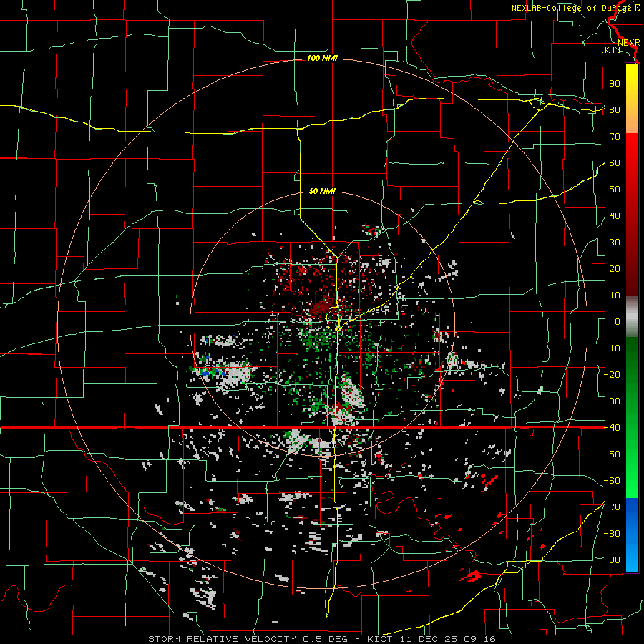The image size is (644, 644).
Task: Pick the dark green segment of the color bar
Action: (x=632, y=355)
